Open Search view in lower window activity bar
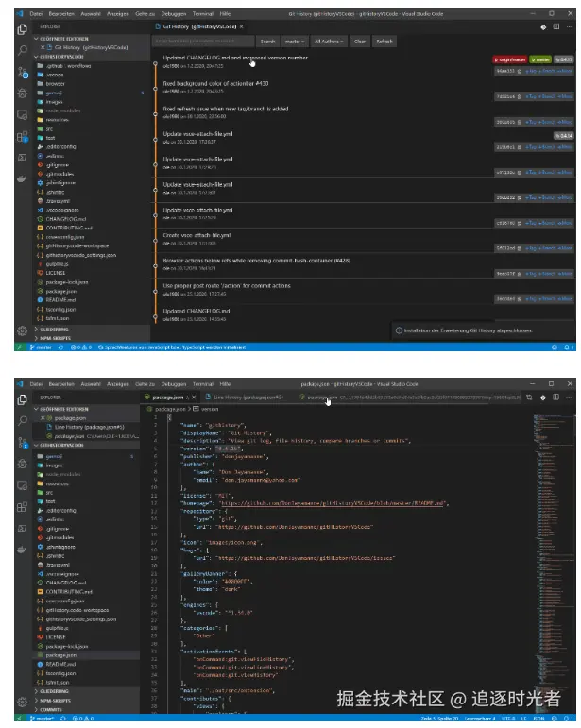 22,421
